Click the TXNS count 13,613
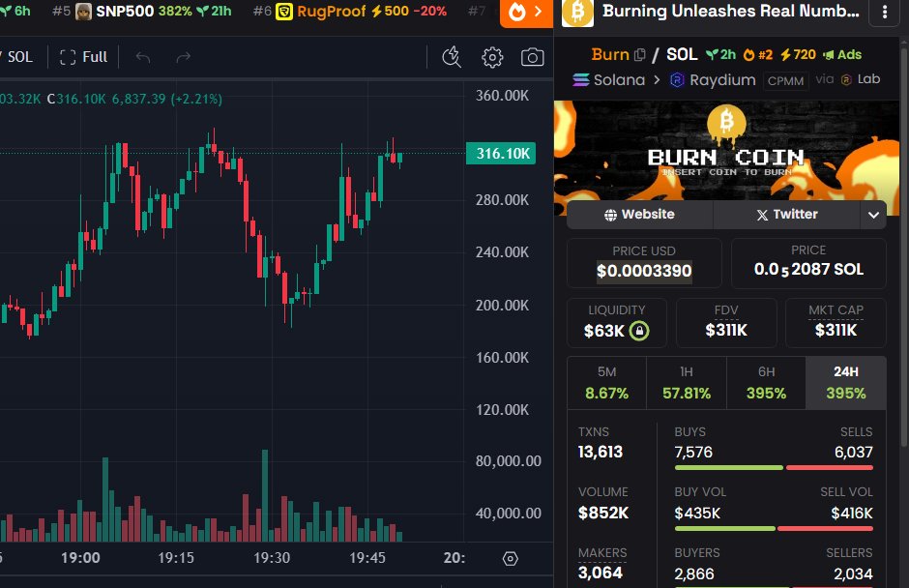 [x=600, y=453]
